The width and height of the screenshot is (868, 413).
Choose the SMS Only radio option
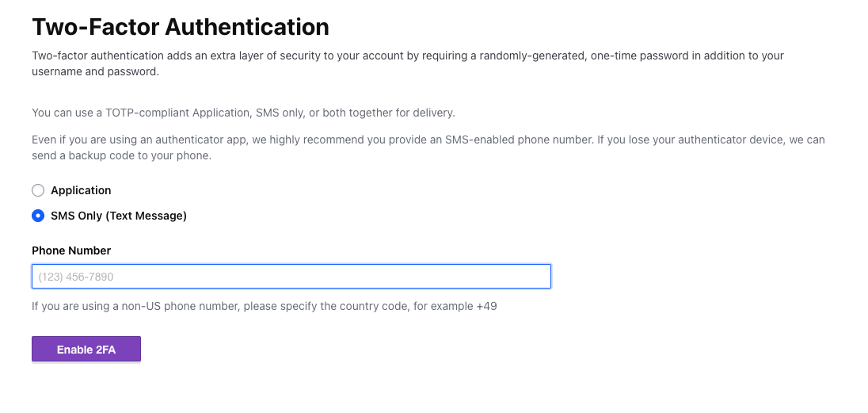[38, 216]
